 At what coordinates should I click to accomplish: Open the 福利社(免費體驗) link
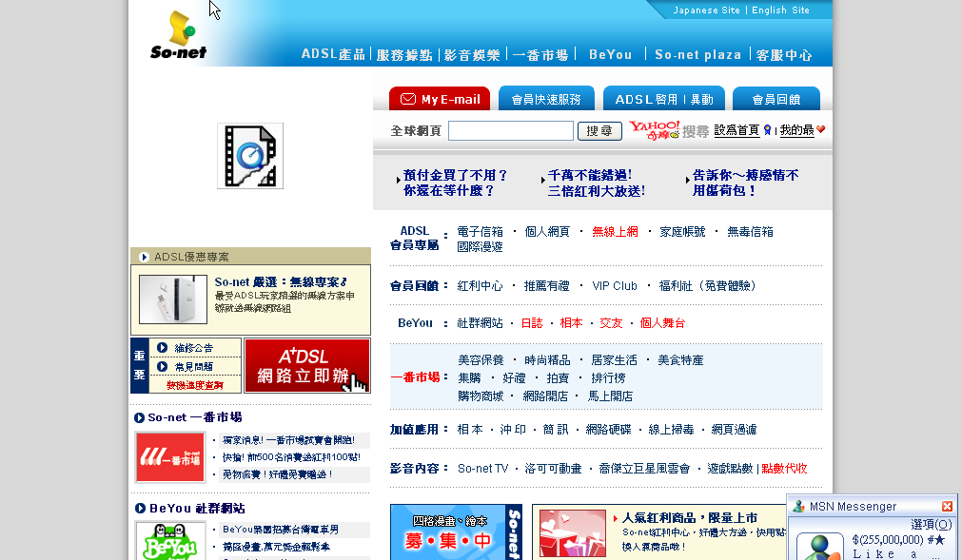(x=707, y=285)
